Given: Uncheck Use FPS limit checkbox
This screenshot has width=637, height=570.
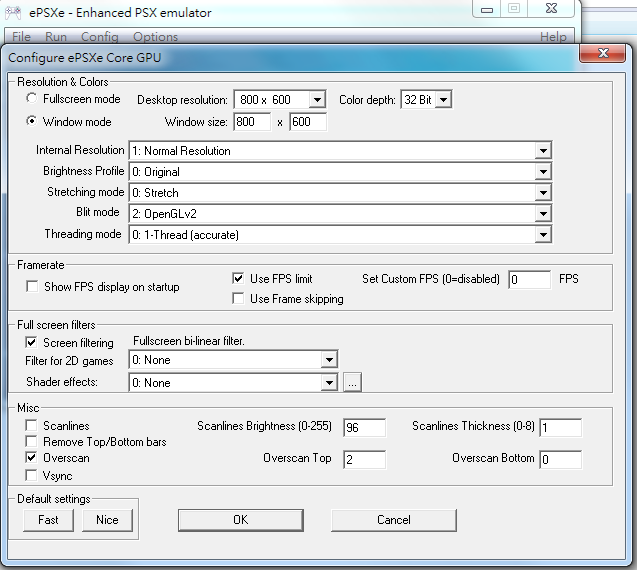Looking at the screenshot, I should pos(238,278).
